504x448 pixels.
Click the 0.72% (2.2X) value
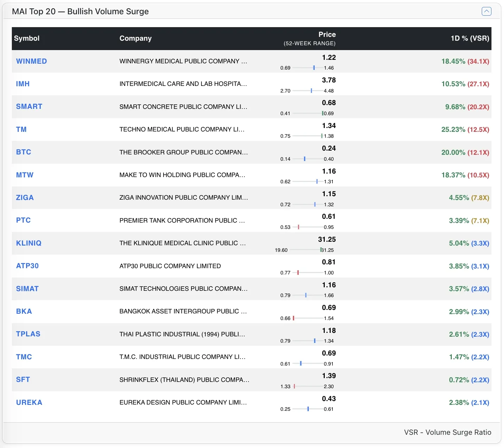click(x=469, y=380)
